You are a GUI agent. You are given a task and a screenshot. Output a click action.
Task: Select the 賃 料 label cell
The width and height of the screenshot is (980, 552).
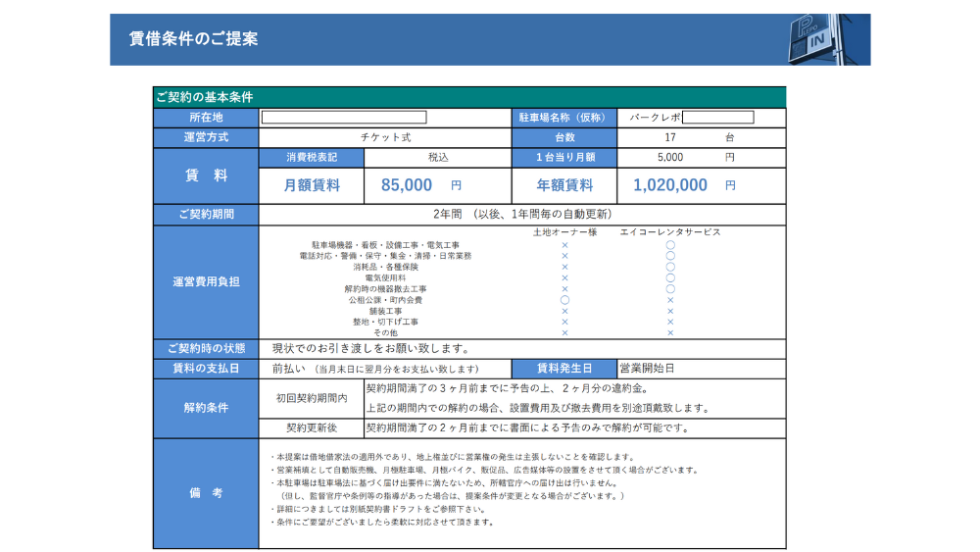pos(206,176)
